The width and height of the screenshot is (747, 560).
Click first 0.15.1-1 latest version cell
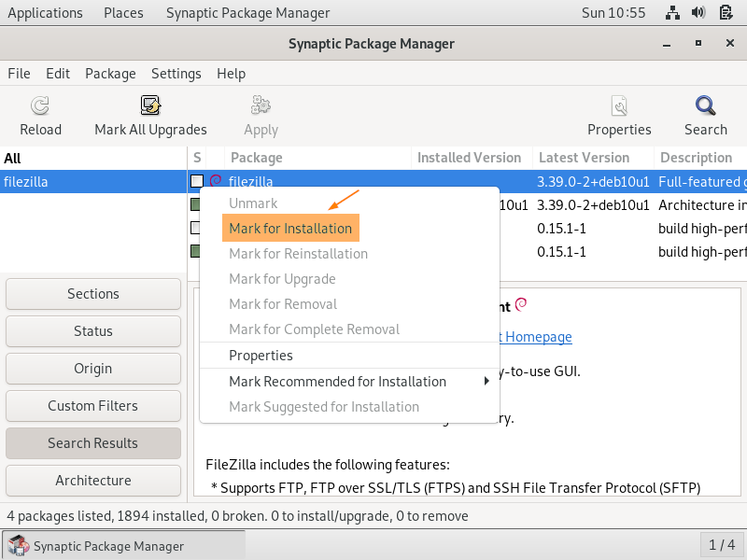point(561,229)
